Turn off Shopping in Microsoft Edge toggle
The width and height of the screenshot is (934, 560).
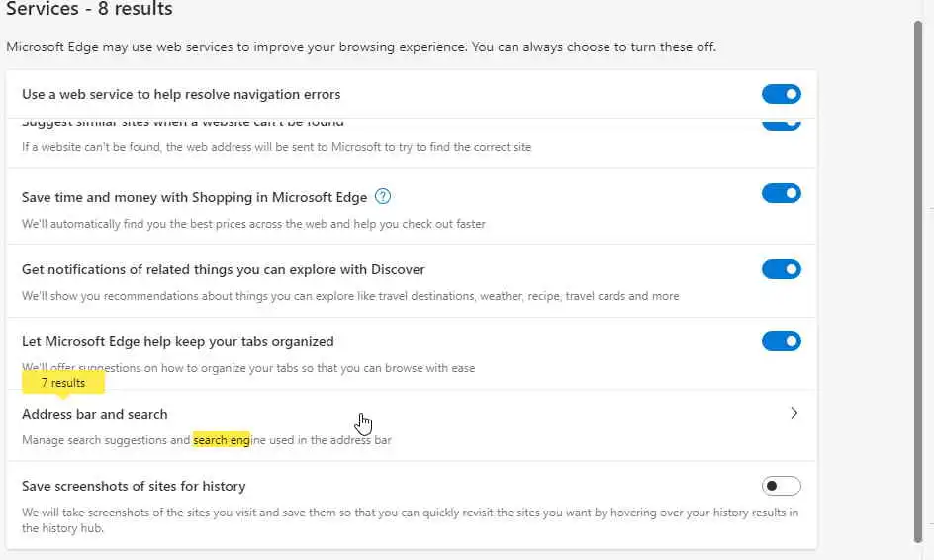tap(781, 193)
